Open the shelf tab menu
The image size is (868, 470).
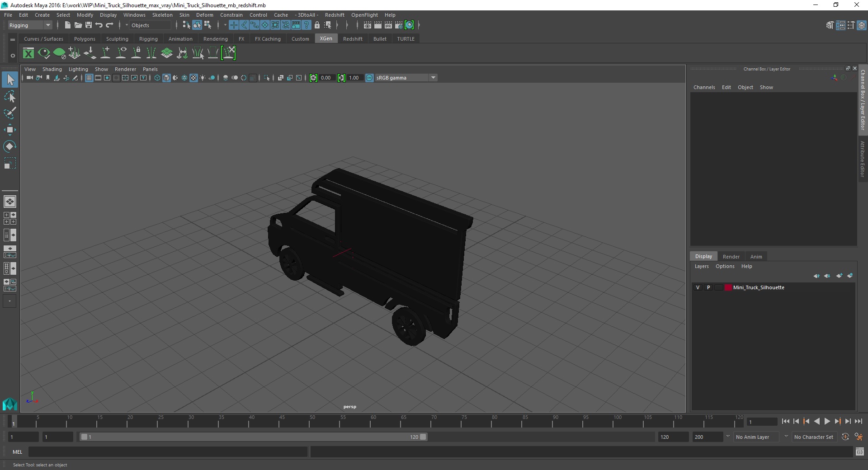point(13,39)
